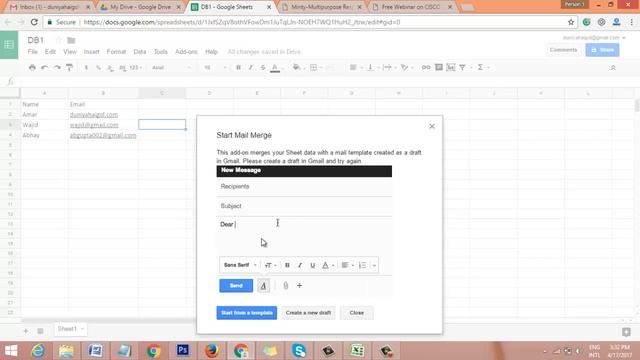
Task: Open Firefox from the taskbar
Action: (x=211, y=351)
